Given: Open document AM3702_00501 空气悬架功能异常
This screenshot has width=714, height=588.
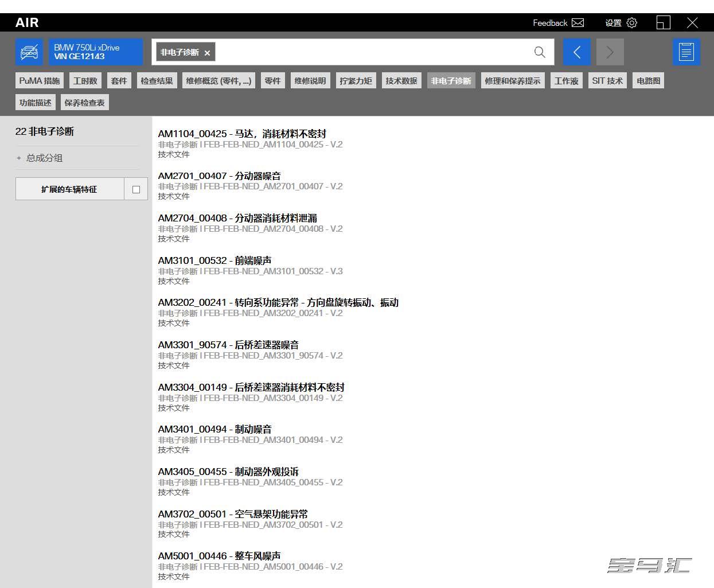Looking at the screenshot, I should pos(233,514).
